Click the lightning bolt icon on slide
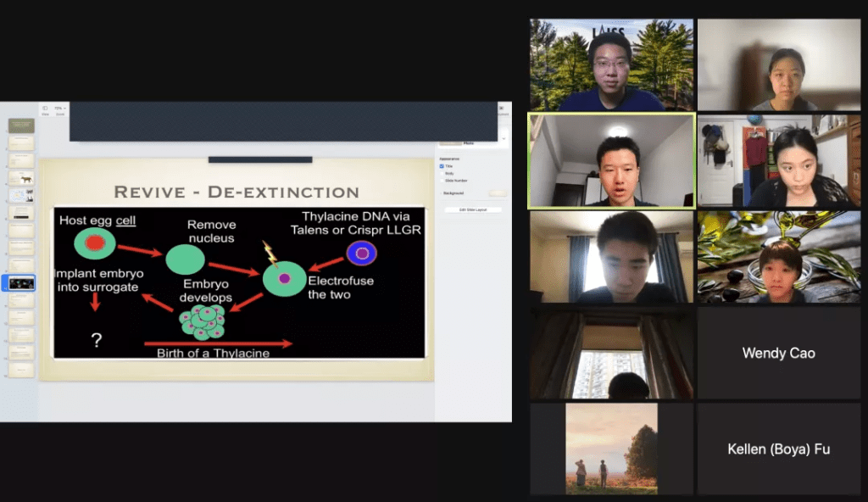Screen dimensions: 868x502 (270, 253)
